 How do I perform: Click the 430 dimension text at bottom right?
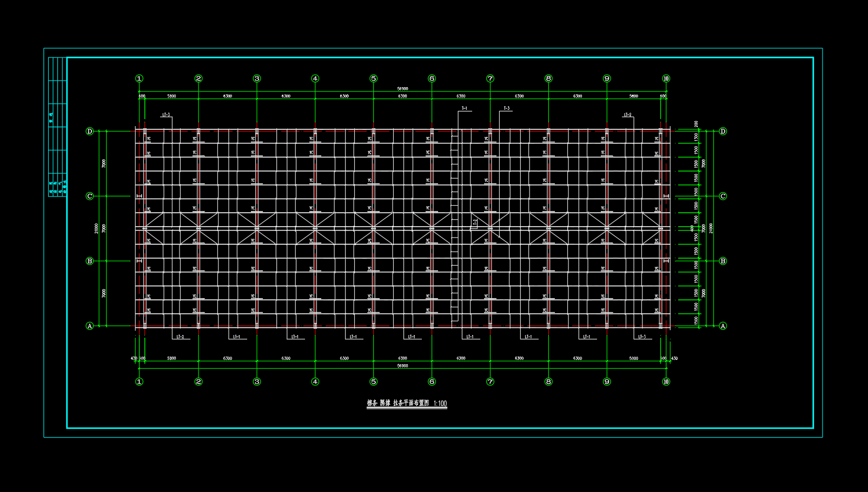click(674, 358)
